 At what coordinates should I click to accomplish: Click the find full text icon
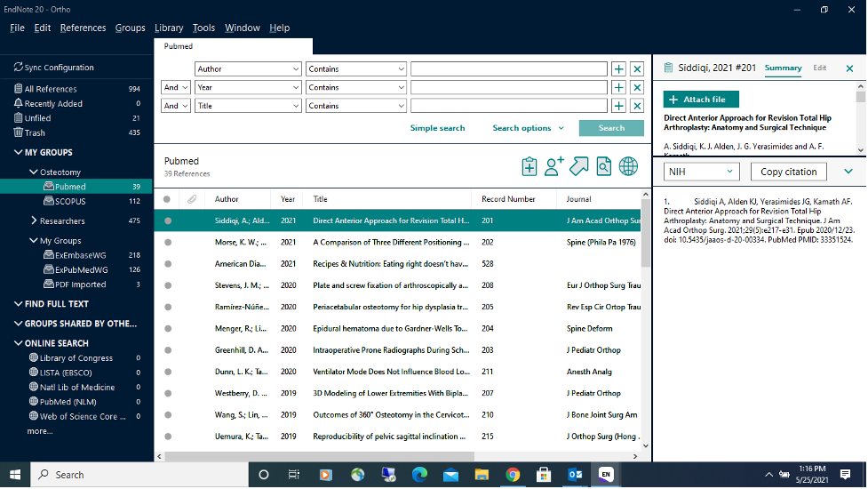(x=603, y=166)
